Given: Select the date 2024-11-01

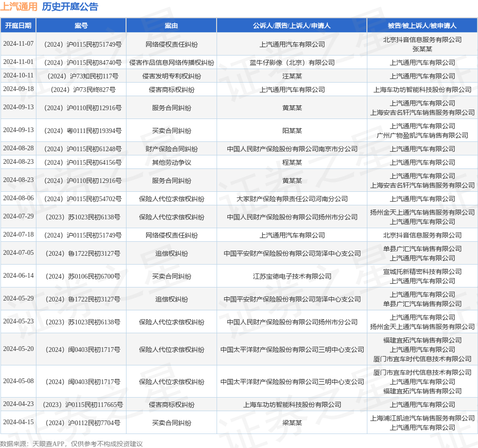Looking at the screenshot, I should pos(18,62).
